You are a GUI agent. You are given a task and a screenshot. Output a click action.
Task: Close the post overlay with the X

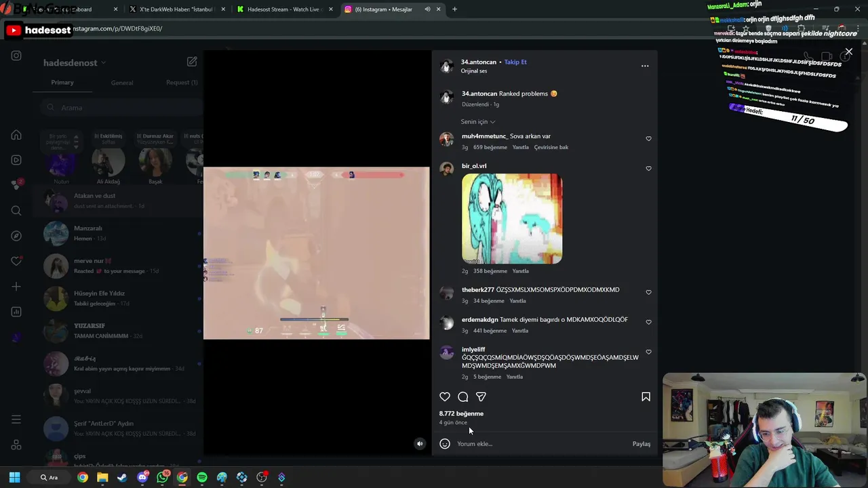pos(848,52)
